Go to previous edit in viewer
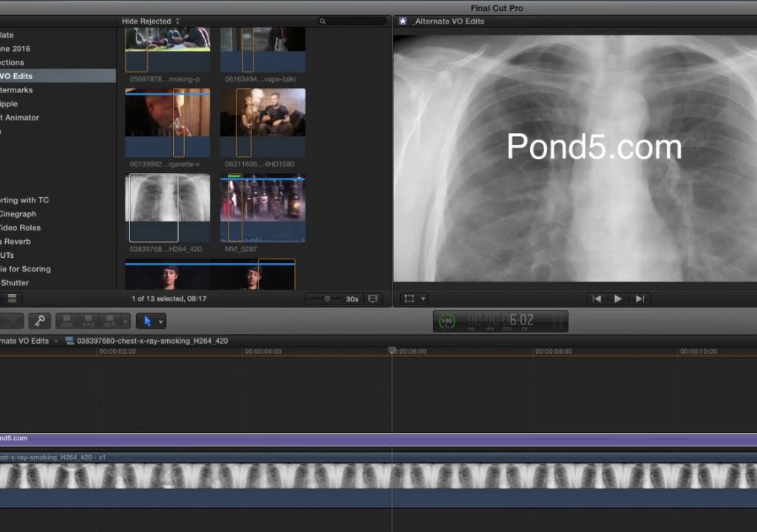757x532 pixels. pos(597,299)
